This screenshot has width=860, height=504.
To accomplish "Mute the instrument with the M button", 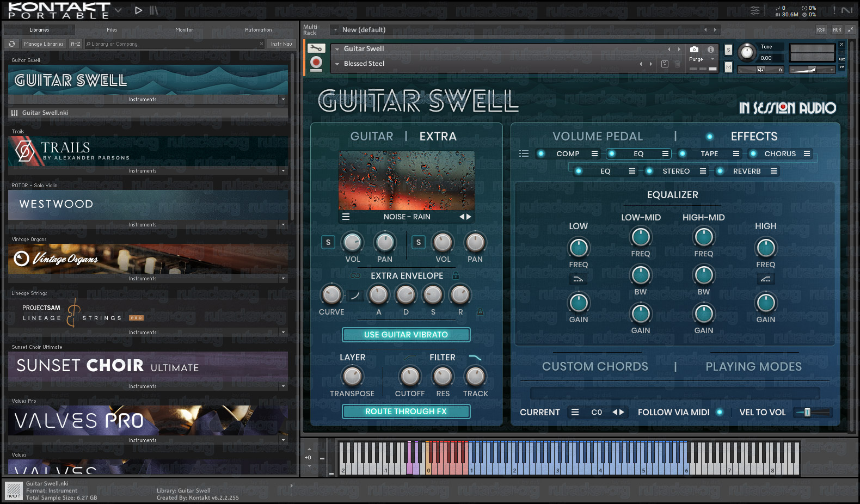I will pos(728,67).
